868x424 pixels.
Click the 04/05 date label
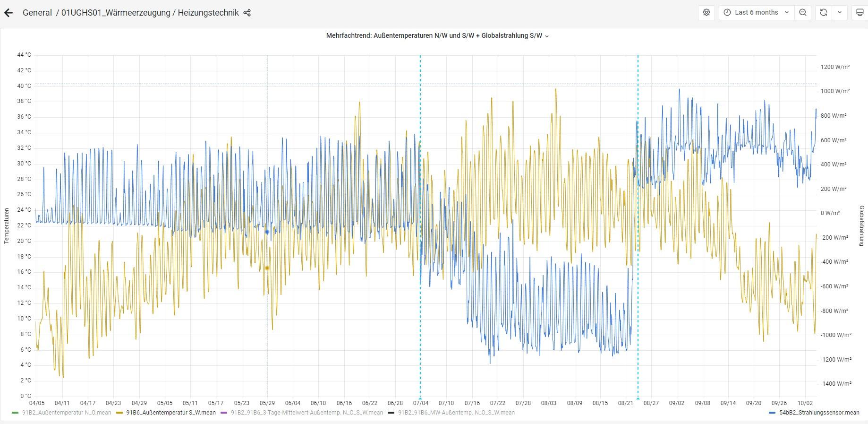pos(37,403)
